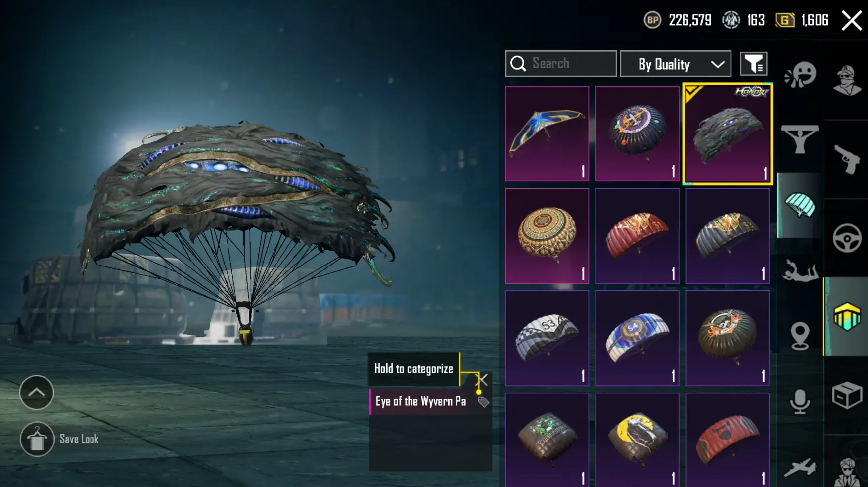The width and height of the screenshot is (868, 487).
Task: Open the emote category icon
Action: pyautogui.click(x=800, y=75)
